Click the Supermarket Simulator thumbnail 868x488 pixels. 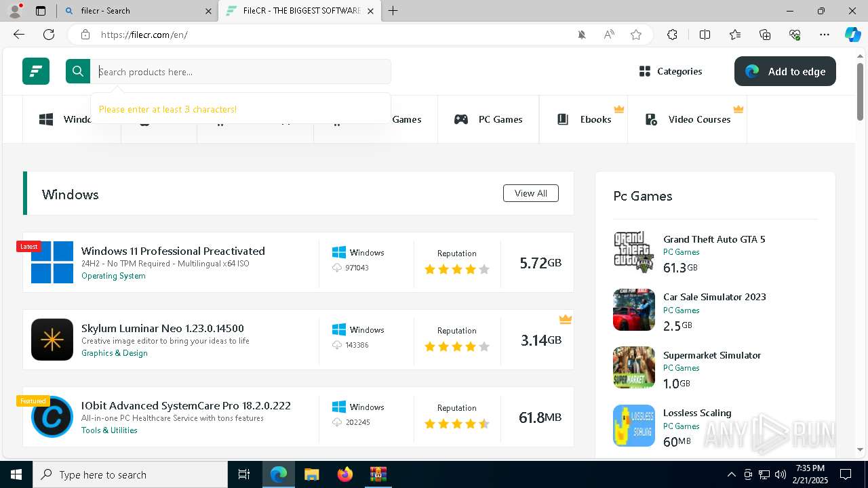[634, 367]
